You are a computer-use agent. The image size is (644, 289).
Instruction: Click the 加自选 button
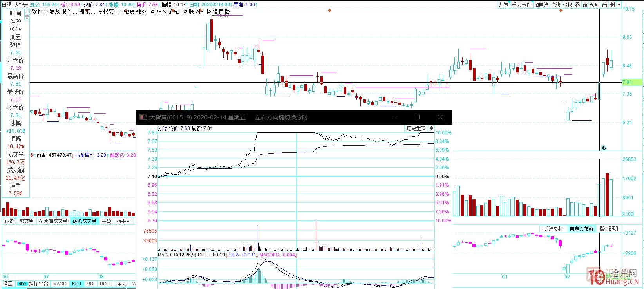click(x=541, y=5)
